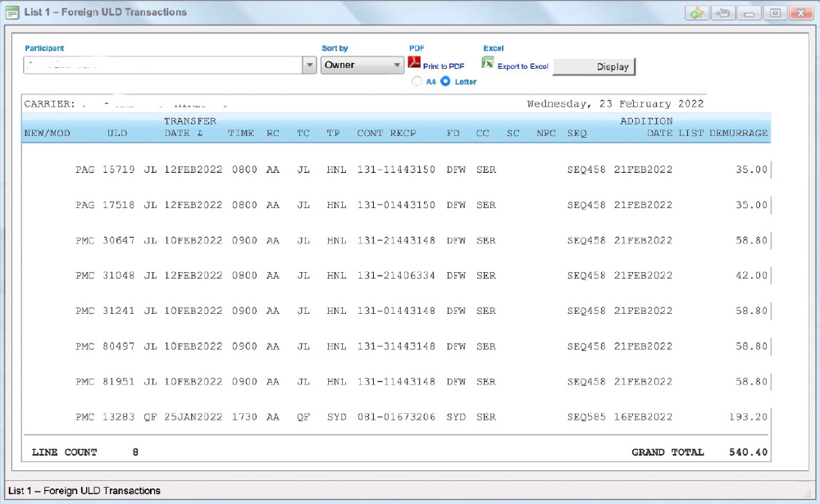The image size is (820, 504).
Task: Click the DEMURRAGE column header
Action: tap(739, 134)
